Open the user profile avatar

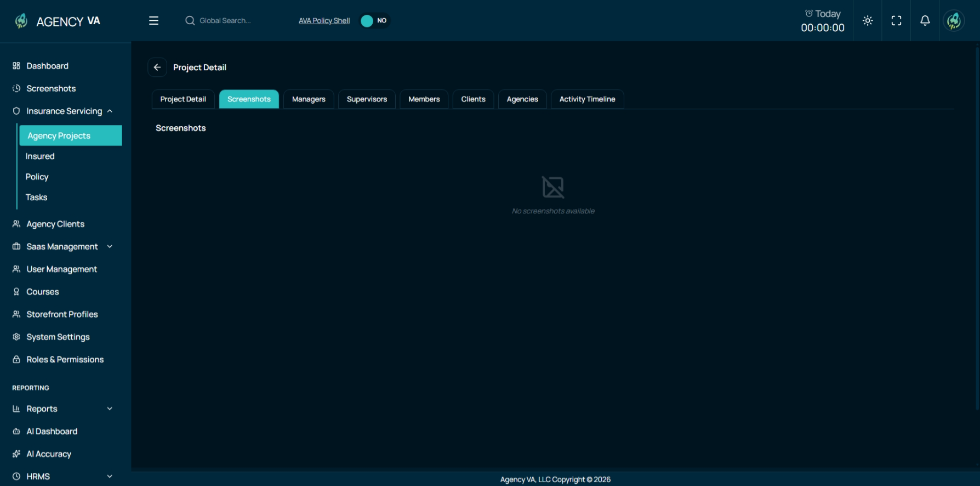tap(954, 21)
